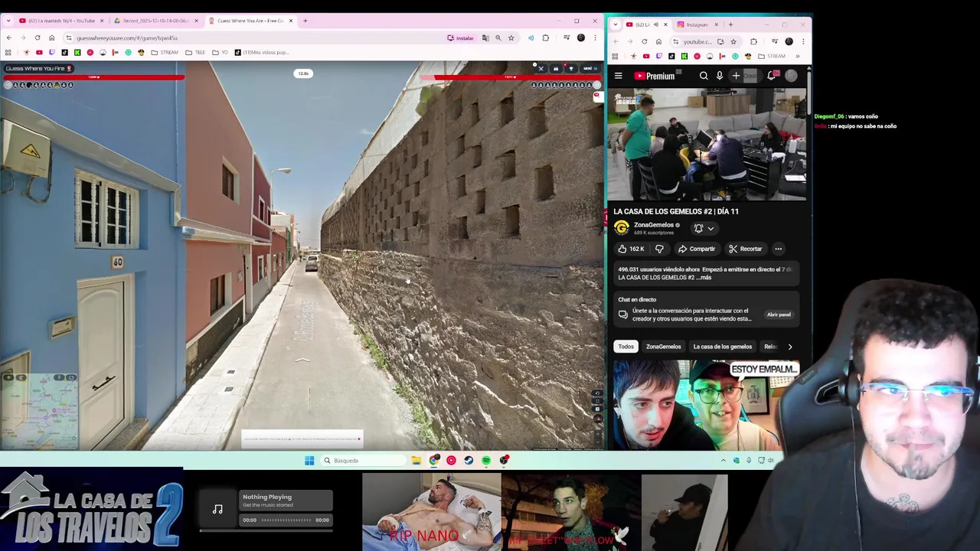
Task: Bookmark left page with star icon
Action: click(x=511, y=37)
